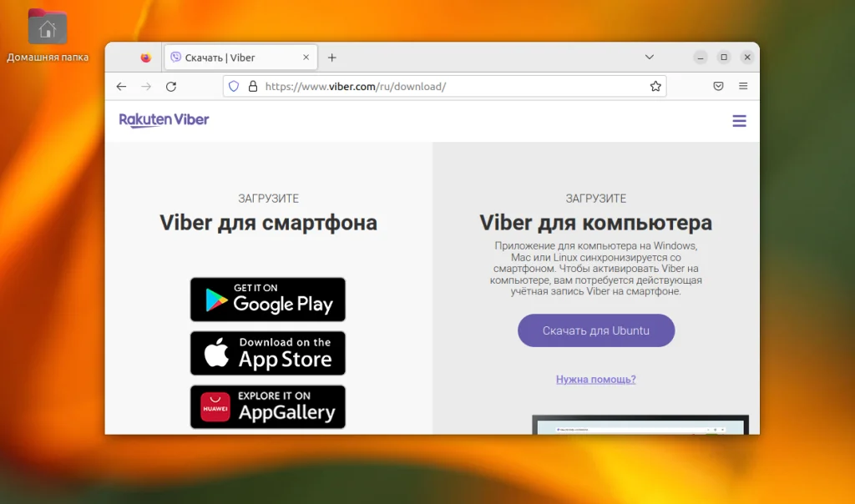Bookmark this page with star icon
The width and height of the screenshot is (855, 504).
(x=655, y=86)
